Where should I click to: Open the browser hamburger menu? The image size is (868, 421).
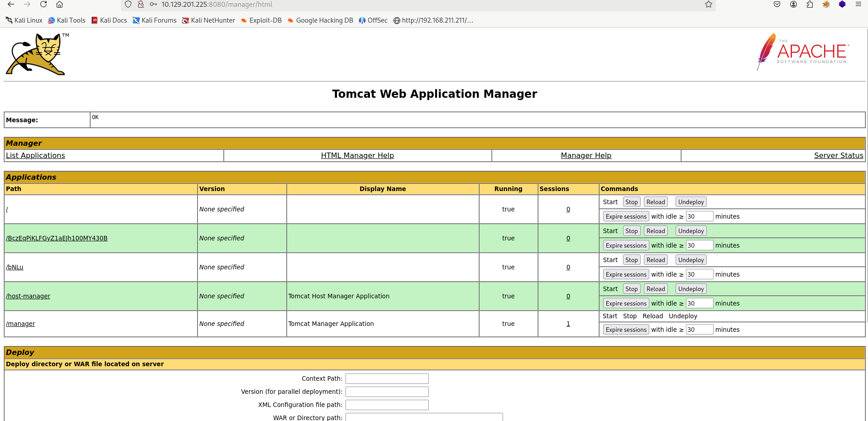(858, 5)
